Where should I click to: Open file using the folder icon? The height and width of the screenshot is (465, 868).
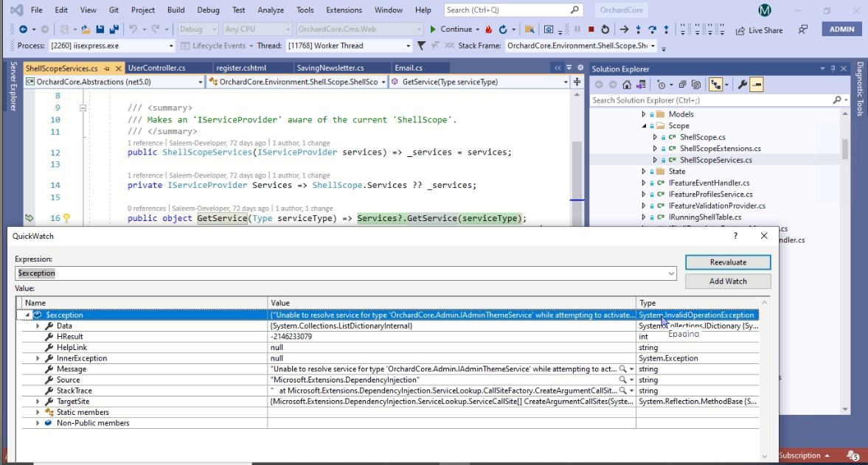point(86,29)
